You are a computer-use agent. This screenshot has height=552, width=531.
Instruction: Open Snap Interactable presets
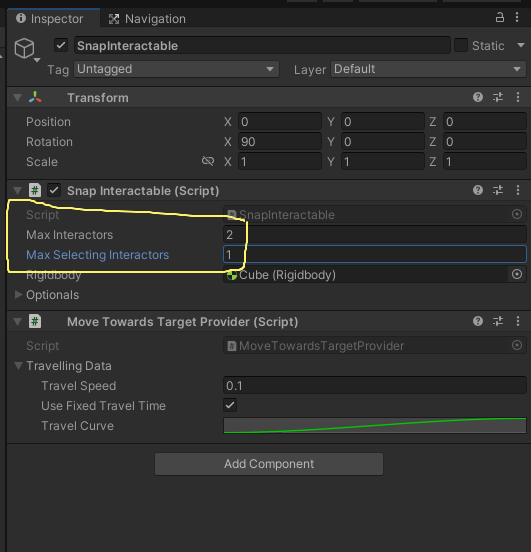pos(498,190)
